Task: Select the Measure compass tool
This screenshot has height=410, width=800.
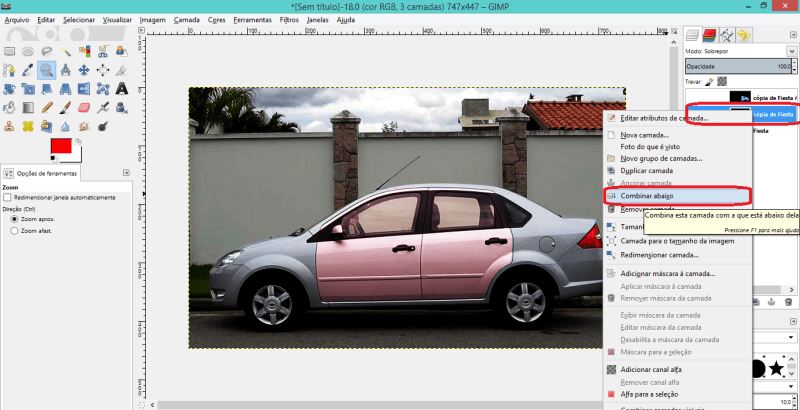Action: click(x=66, y=70)
